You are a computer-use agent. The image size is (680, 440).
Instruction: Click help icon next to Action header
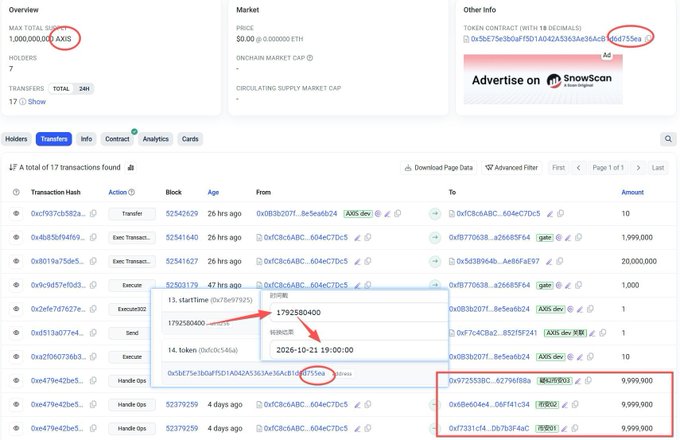[131, 192]
